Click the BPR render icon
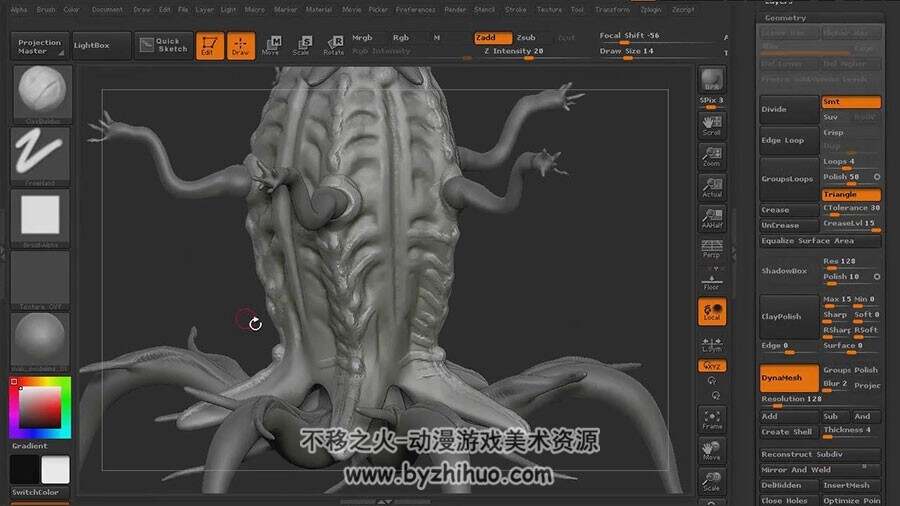 [x=712, y=80]
